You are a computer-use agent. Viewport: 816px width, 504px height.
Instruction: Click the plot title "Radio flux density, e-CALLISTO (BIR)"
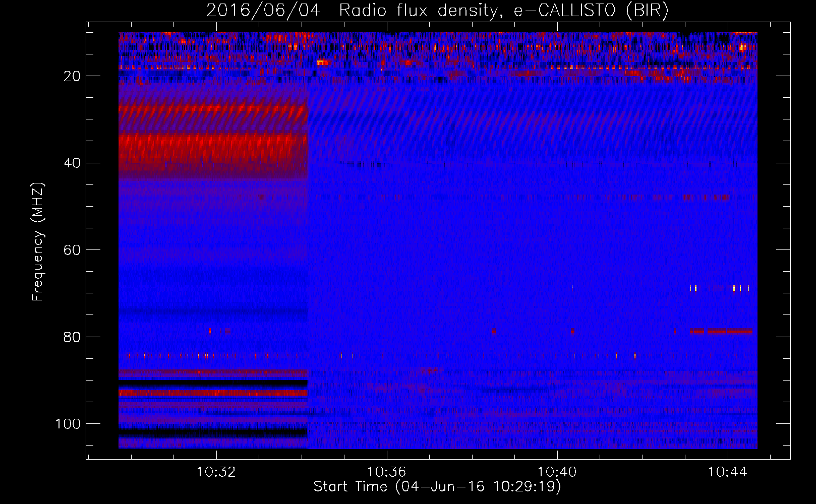pyautogui.click(x=504, y=11)
